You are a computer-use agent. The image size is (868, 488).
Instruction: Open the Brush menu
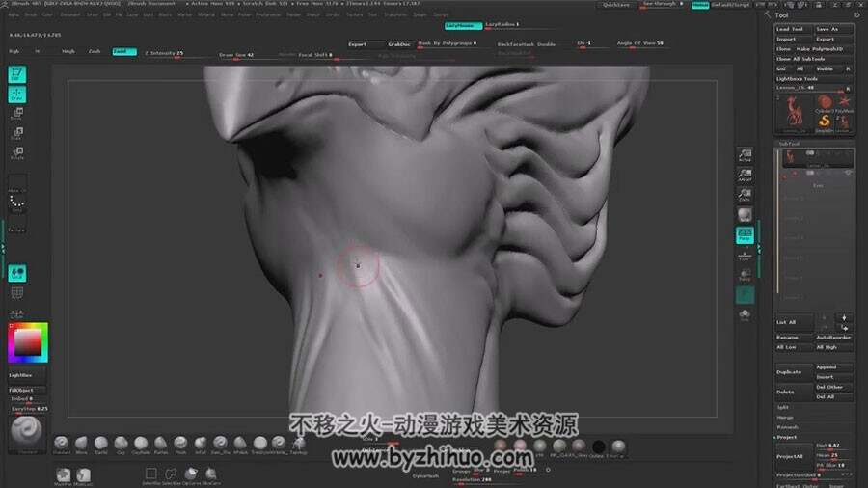pyautogui.click(x=31, y=14)
